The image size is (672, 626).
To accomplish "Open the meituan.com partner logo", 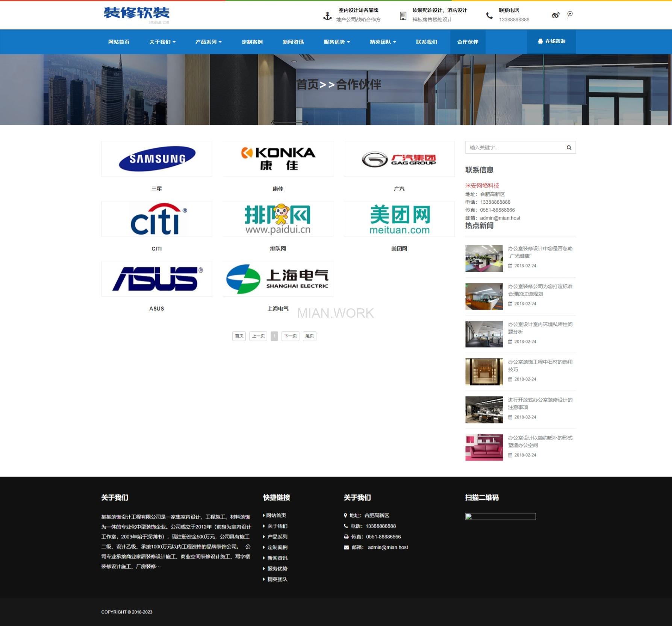I will coord(399,219).
